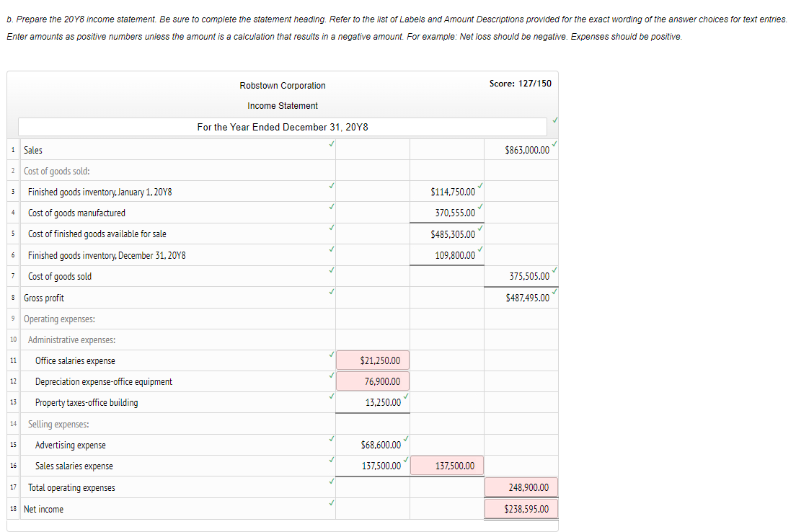The height and width of the screenshot is (532, 796).
Task: Click the checkmark next to Net income label
Action: click(332, 503)
